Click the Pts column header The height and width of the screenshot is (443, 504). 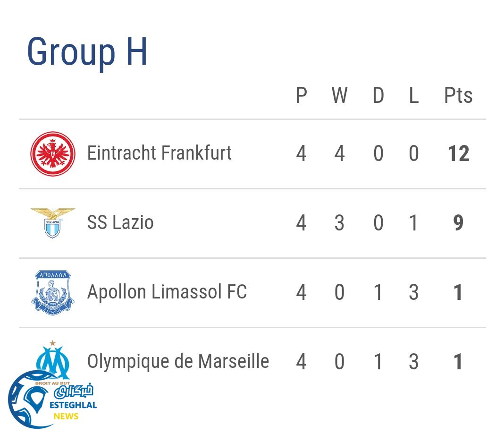(x=458, y=95)
